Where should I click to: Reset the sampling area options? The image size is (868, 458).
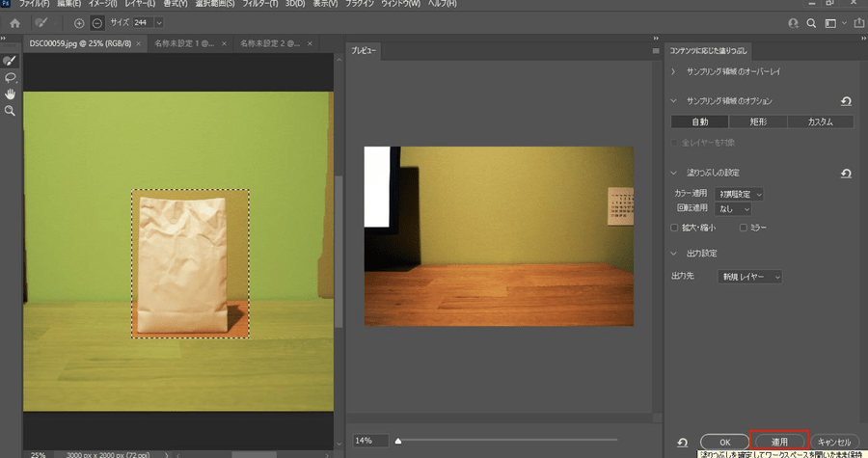pyautogui.click(x=846, y=101)
